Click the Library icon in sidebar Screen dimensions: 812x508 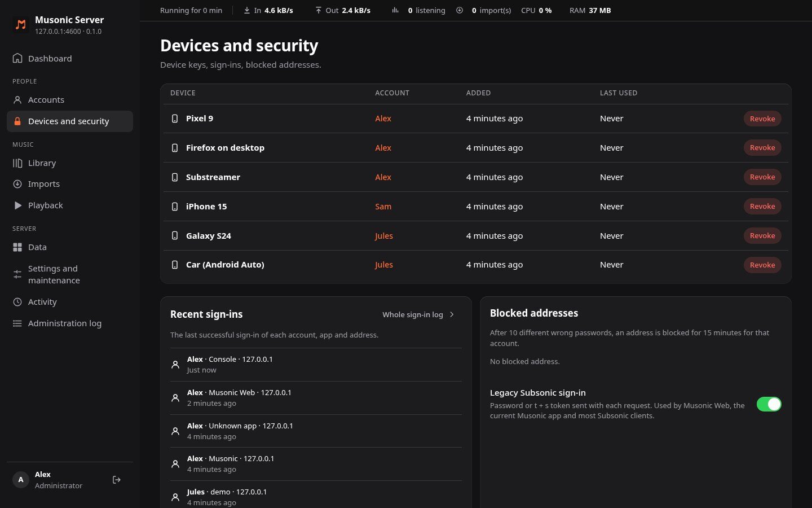click(x=17, y=163)
